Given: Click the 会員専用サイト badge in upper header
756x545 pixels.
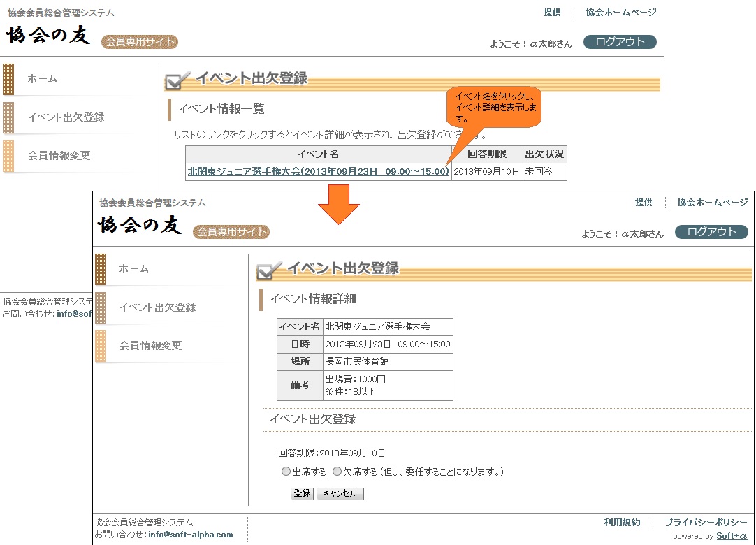Looking at the screenshot, I should coord(140,42).
